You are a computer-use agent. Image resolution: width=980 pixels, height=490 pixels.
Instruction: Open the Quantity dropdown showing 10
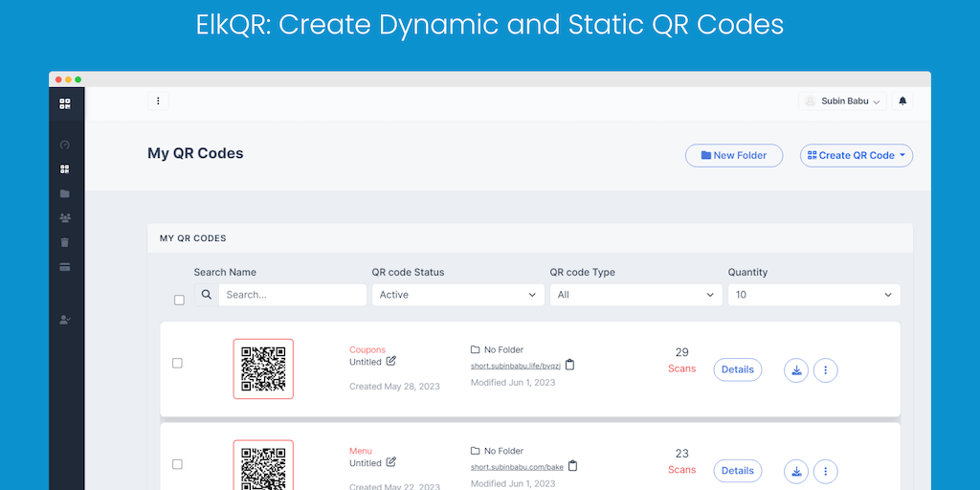tap(813, 295)
